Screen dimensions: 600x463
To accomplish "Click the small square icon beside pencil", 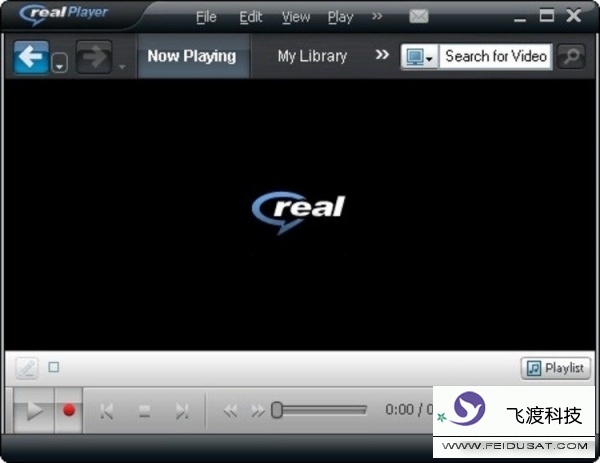I will (54, 367).
